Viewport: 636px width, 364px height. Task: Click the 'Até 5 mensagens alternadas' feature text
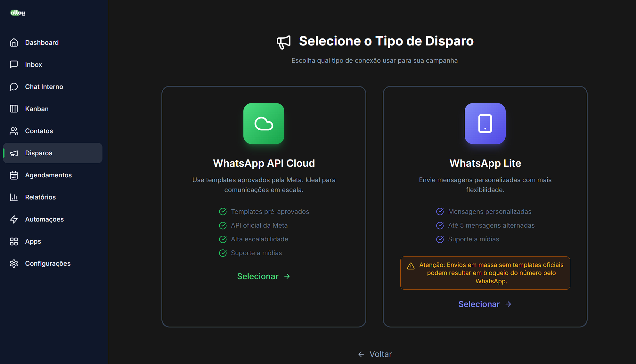pyautogui.click(x=491, y=225)
